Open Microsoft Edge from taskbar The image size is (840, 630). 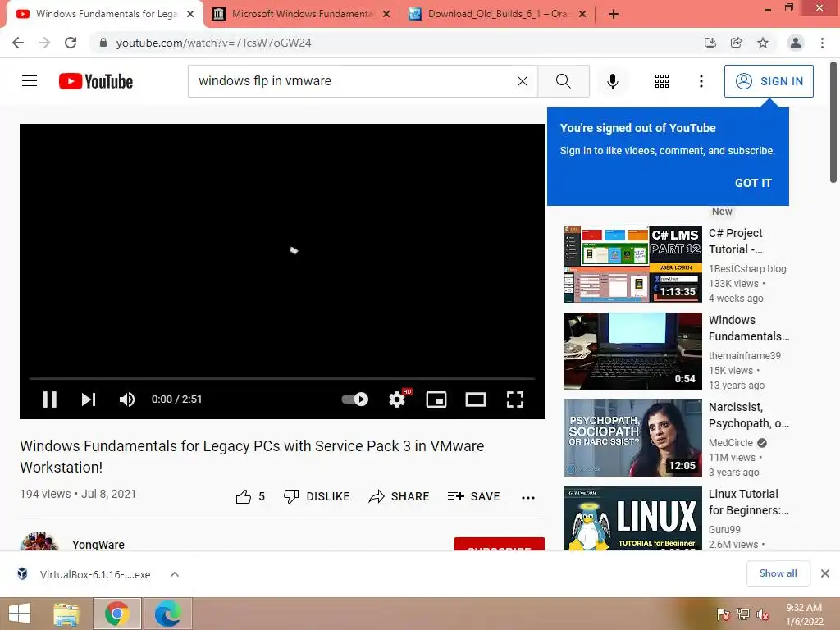[x=167, y=614]
